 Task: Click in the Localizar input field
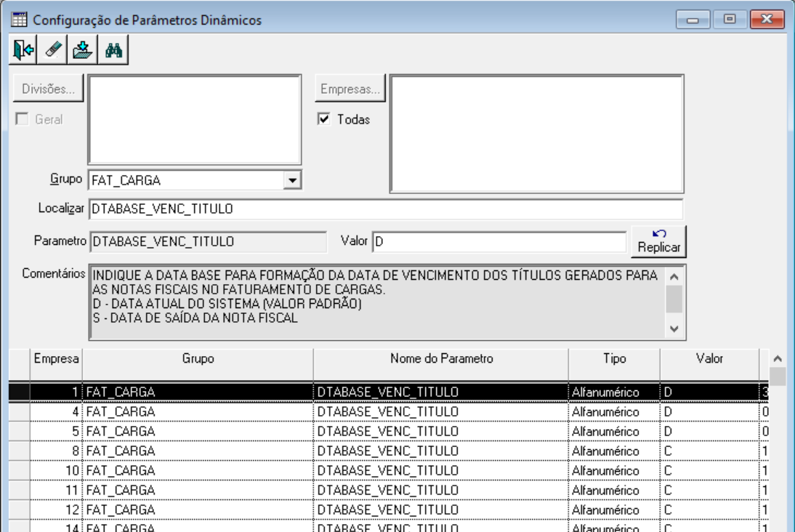[386, 209]
